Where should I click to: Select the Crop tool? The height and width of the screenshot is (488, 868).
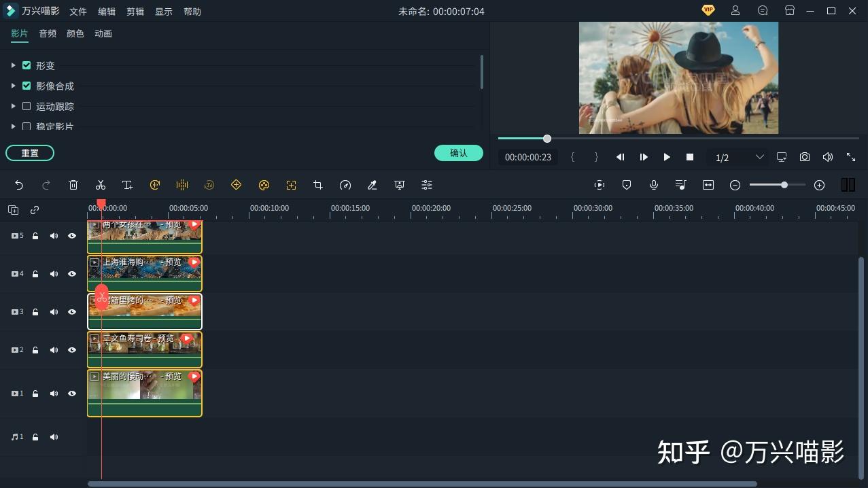318,184
